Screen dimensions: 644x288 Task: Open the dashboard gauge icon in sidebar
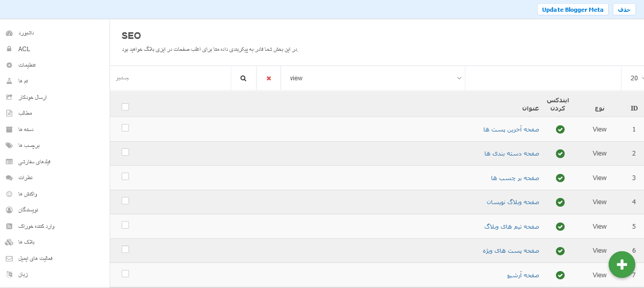pos(9,33)
